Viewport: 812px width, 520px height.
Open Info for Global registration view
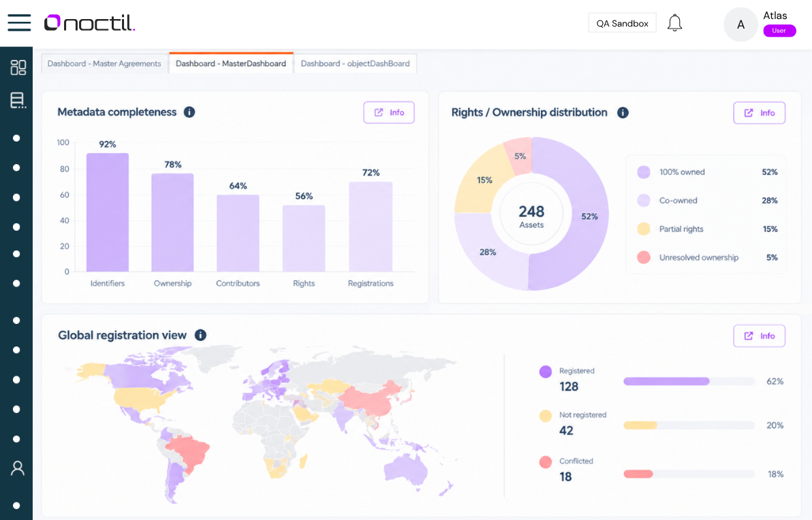pyautogui.click(x=759, y=336)
